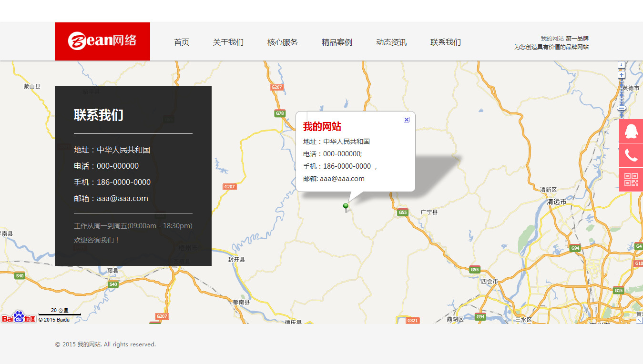Click the Baidu map logo
The image size is (643, 364).
(19, 317)
